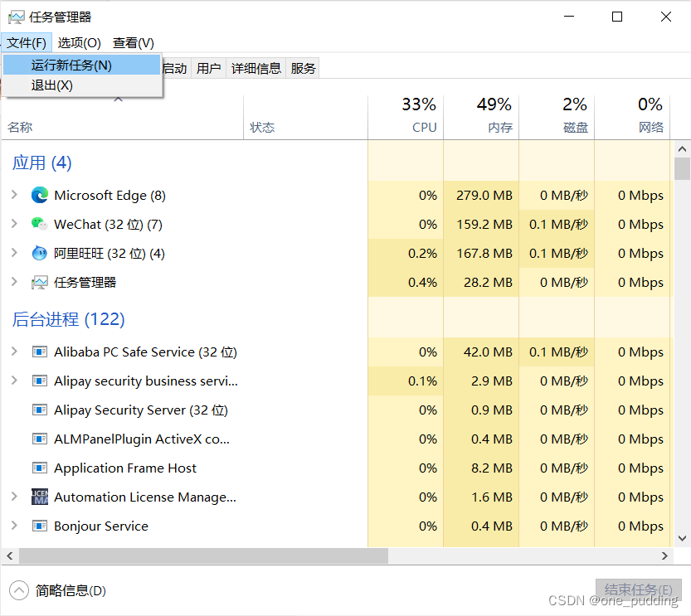Image resolution: width=691 pixels, height=616 pixels.
Task: Click the Automation License Manager icon
Action: click(x=40, y=497)
